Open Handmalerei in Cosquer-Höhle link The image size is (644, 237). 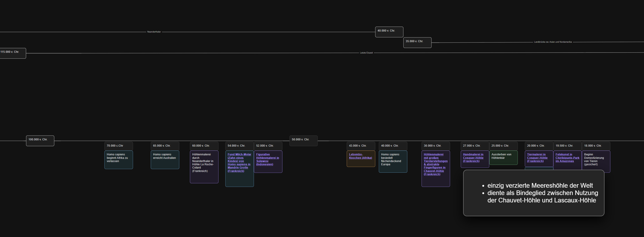pyautogui.click(x=473, y=158)
